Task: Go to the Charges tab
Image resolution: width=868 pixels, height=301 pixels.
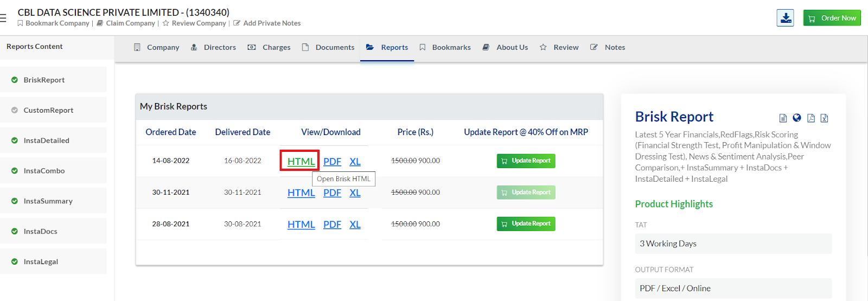Action: pos(269,48)
